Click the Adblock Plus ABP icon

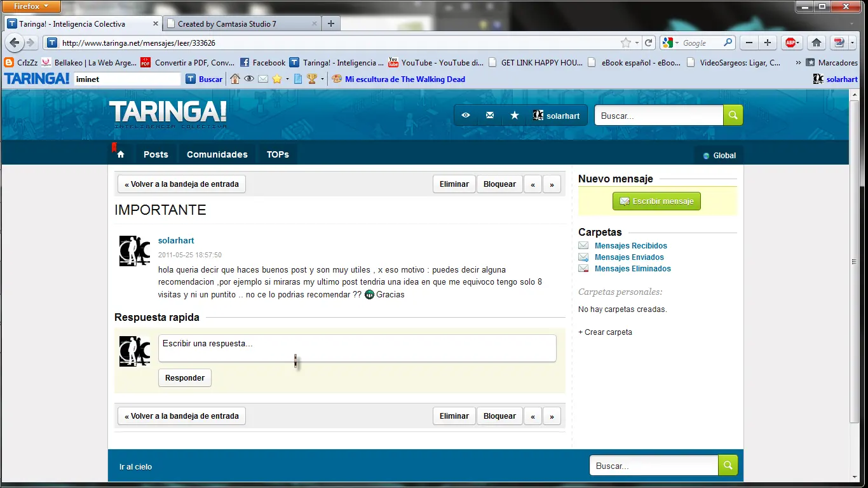point(789,43)
